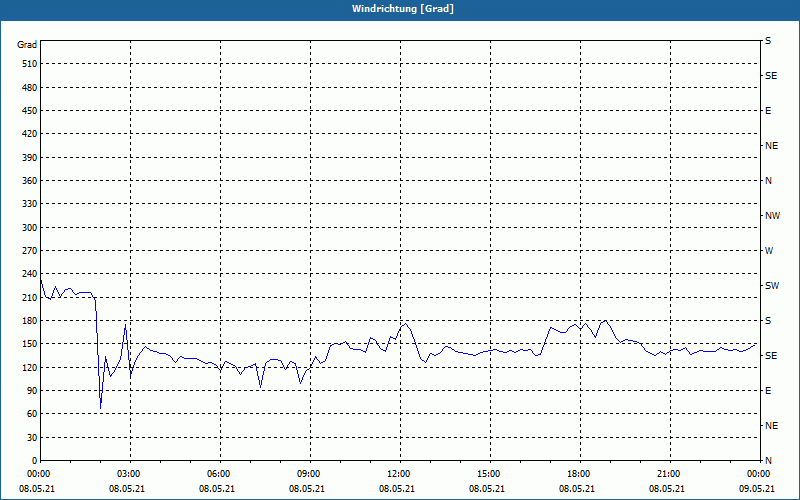Click the 09:00 time label
Image resolution: width=800 pixels, height=500 pixels.
pos(309,474)
